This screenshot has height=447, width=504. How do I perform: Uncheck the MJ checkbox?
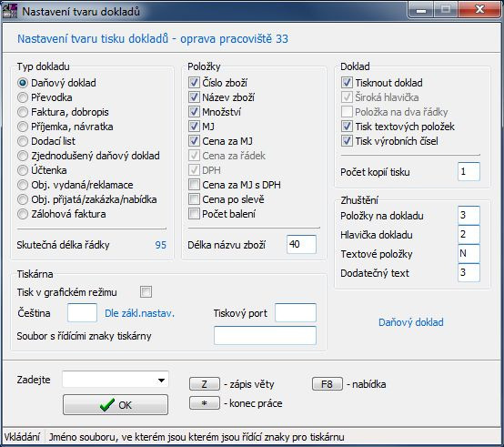[194, 127]
